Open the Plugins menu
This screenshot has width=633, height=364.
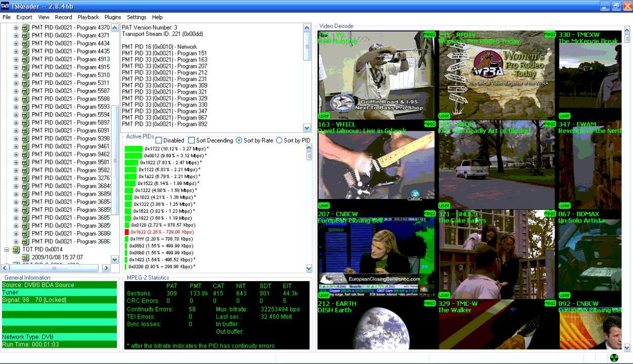point(113,17)
